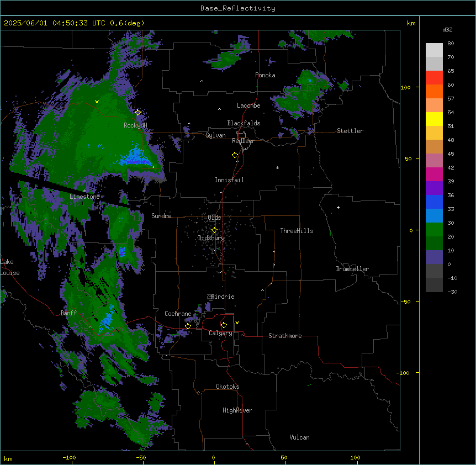Click the Lacombe city label
Viewport: 476px width, 465px height.
tap(248, 105)
